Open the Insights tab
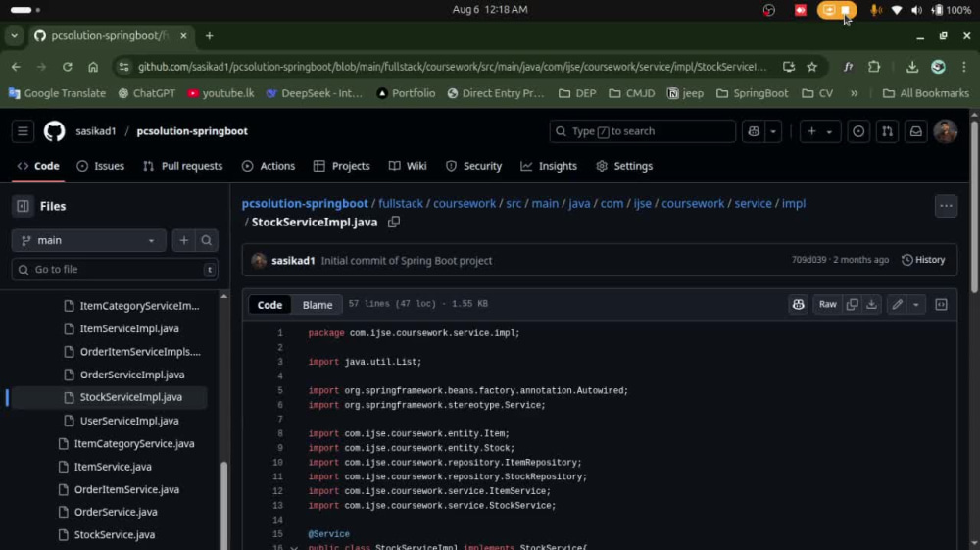980x550 pixels. coord(549,166)
